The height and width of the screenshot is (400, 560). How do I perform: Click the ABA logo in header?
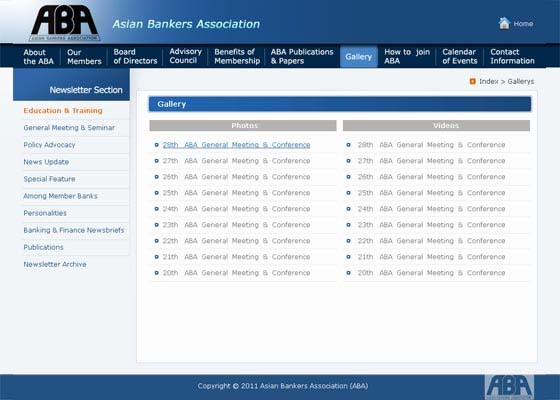tap(65, 23)
